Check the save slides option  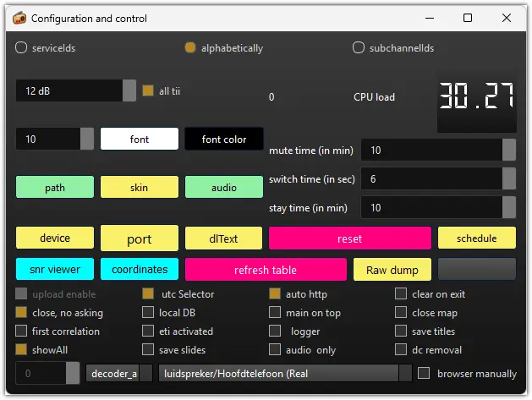pos(148,350)
